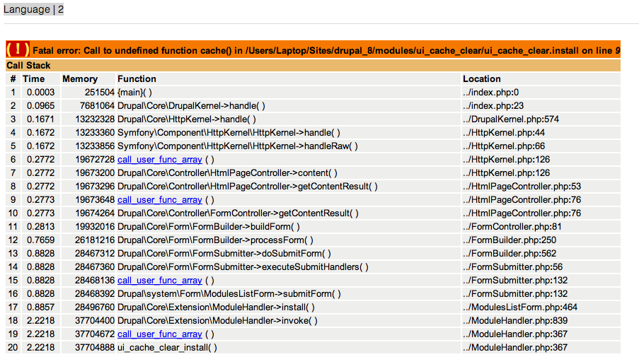This screenshot has width=639, height=364.
Task: Click location '../FormBuilder.php:562'
Action: click(x=510, y=254)
